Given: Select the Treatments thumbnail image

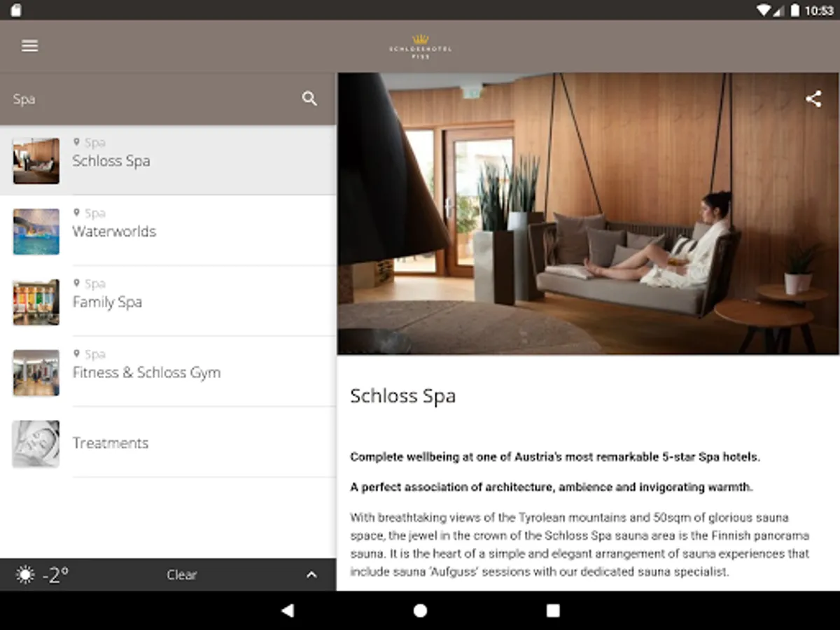Looking at the screenshot, I should (x=36, y=444).
